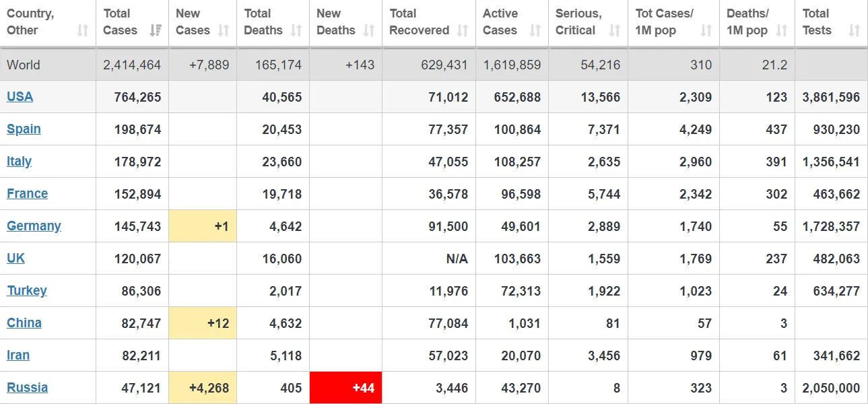Click Active Cases column sort arrows
This screenshot has width=868, height=404.
coord(535,30)
